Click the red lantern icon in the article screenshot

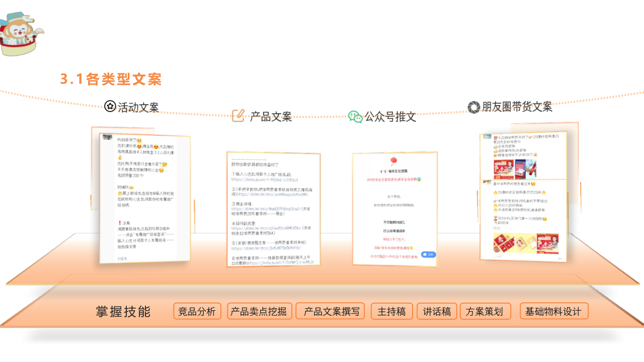point(393,161)
